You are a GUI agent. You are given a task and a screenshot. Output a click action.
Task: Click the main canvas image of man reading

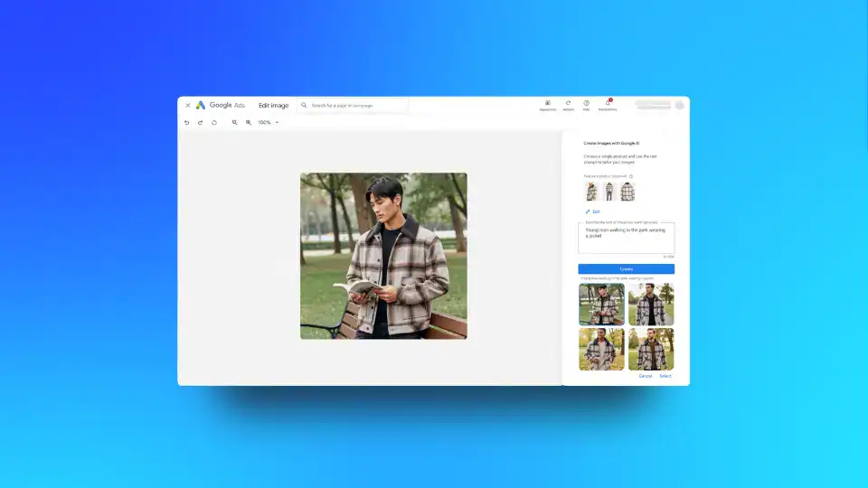pos(383,256)
